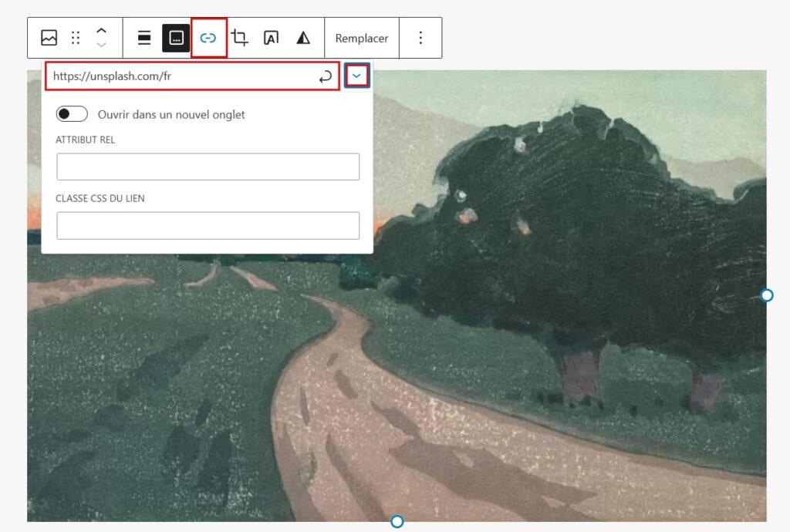Click the move block down chevron
The image size is (790, 532).
(x=100, y=44)
